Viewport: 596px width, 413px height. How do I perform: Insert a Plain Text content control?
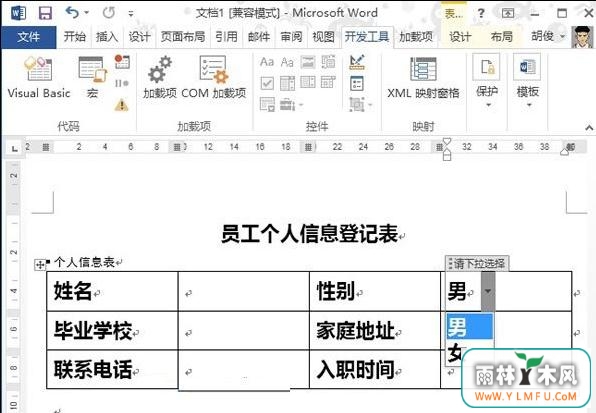pyautogui.click(x=287, y=62)
